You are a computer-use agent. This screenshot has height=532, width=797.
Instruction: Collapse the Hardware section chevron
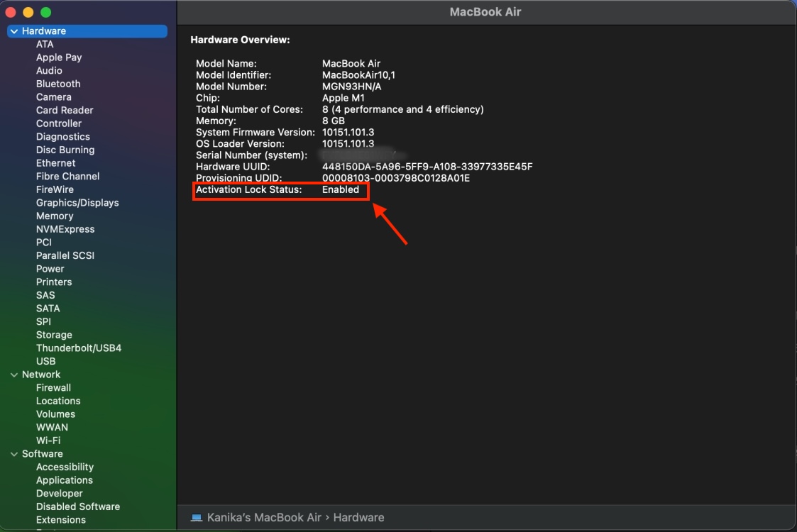pos(13,31)
